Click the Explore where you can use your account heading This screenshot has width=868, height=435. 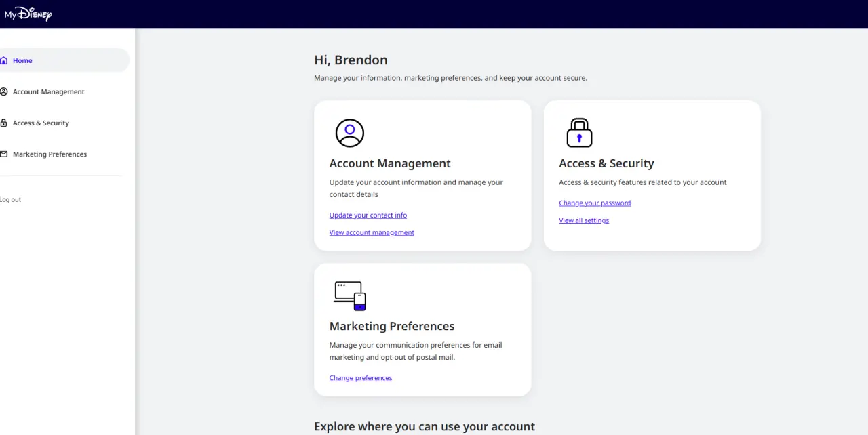(425, 426)
